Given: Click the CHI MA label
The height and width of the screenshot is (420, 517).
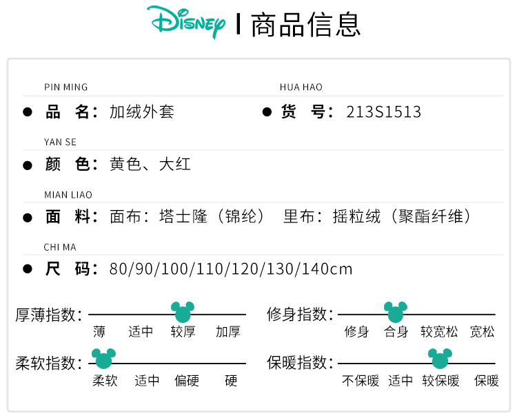Looking at the screenshot, I should (60, 247).
